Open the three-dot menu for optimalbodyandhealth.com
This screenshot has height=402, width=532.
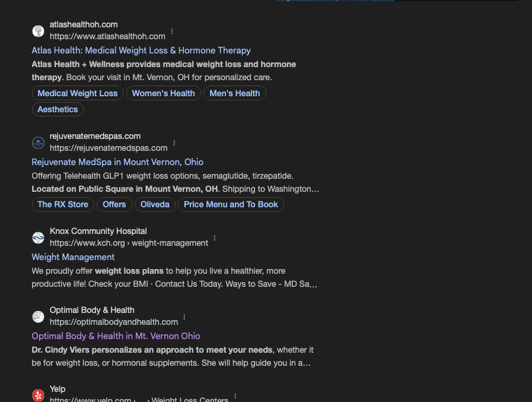184,317
